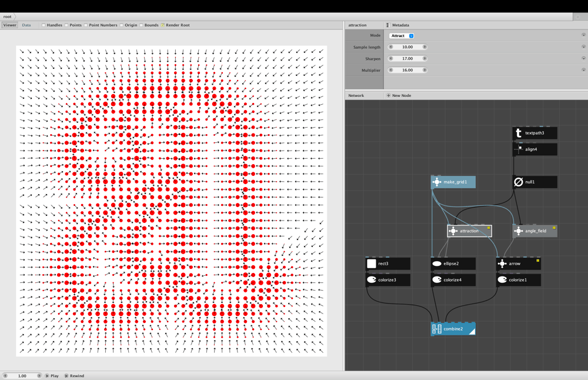Click the root breadcrumb
This screenshot has height=380, width=588.
(x=8, y=17)
